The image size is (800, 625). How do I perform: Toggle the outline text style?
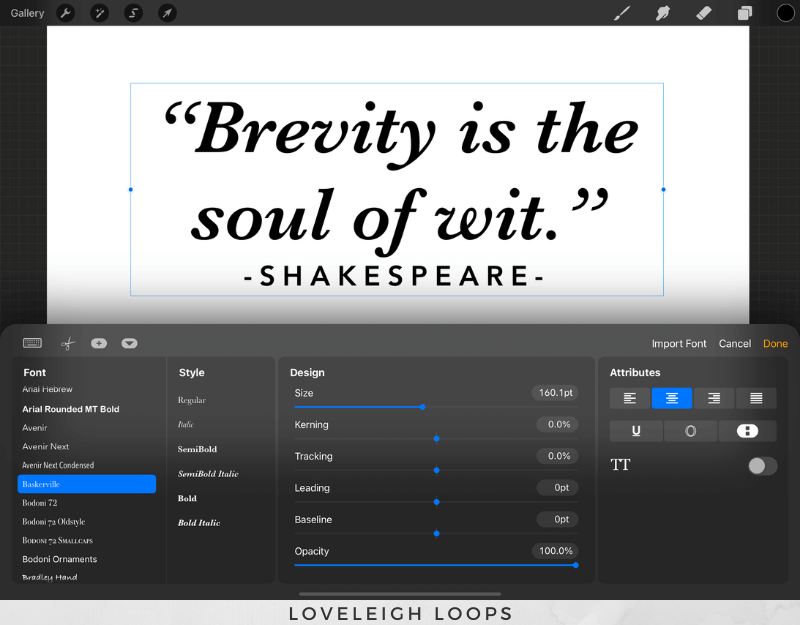pyautogui.click(x=690, y=431)
